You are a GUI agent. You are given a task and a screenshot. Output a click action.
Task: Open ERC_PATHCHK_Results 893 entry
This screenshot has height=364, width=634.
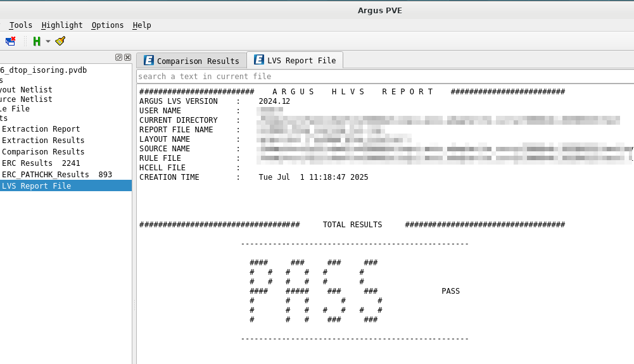pyautogui.click(x=56, y=175)
